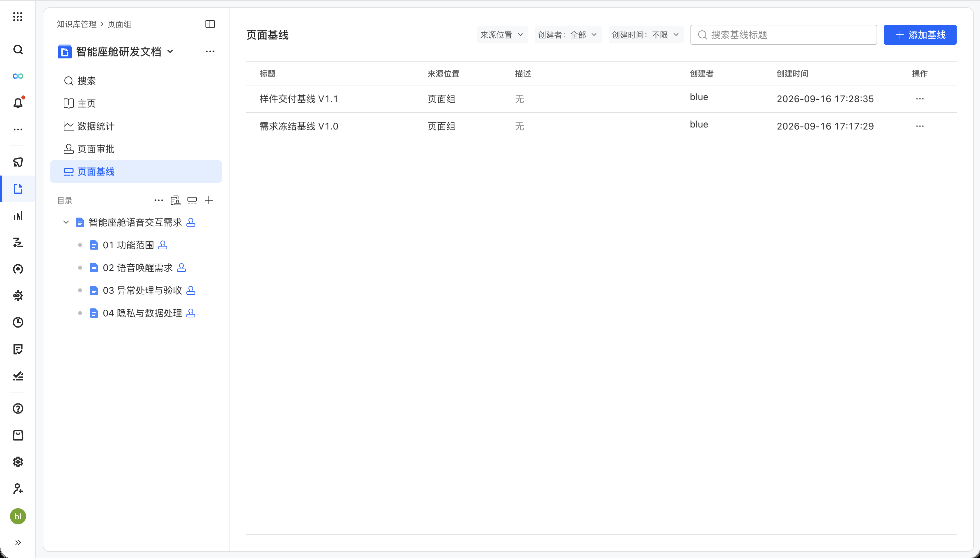Collapse the sidebar panel icon

(x=210, y=24)
